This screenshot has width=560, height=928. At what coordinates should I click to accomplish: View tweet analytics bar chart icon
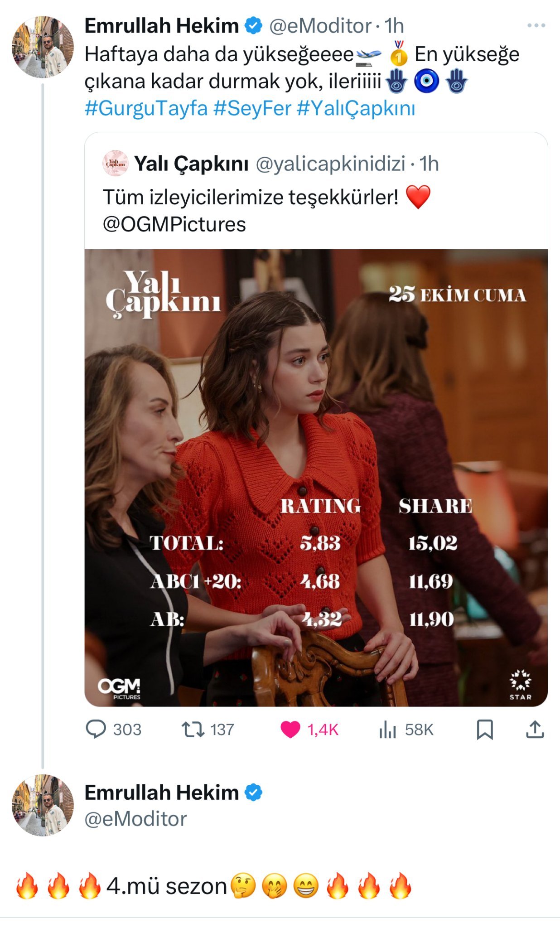[387, 729]
